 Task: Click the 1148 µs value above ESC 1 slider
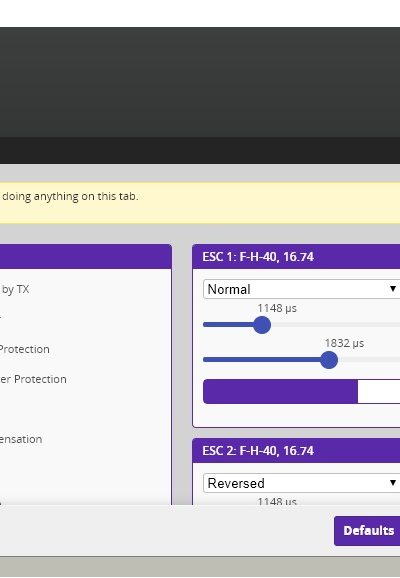click(x=277, y=308)
